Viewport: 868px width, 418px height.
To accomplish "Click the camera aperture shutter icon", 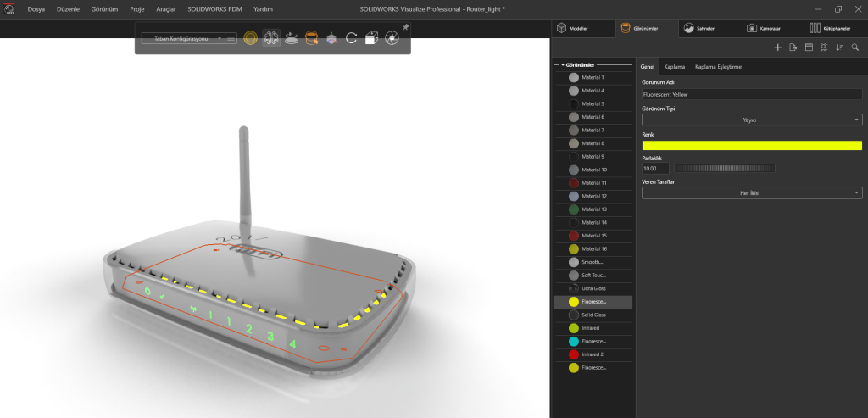I will click(x=392, y=38).
